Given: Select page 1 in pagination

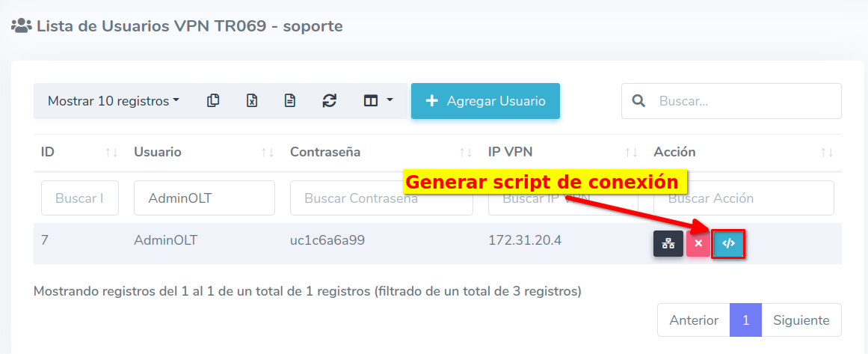Looking at the screenshot, I should click(x=745, y=320).
